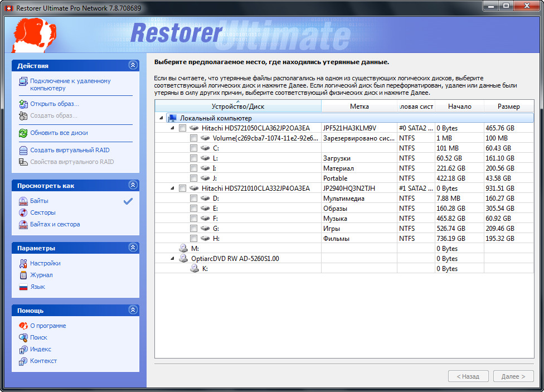The width and height of the screenshot is (544, 392).
Task: Click the Open Image icon (Открыть образ)
Action: (23, 104)
